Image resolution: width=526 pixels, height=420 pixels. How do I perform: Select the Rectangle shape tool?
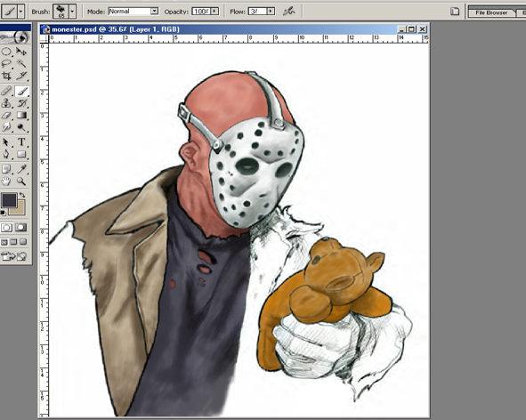(x=21, y=154)
